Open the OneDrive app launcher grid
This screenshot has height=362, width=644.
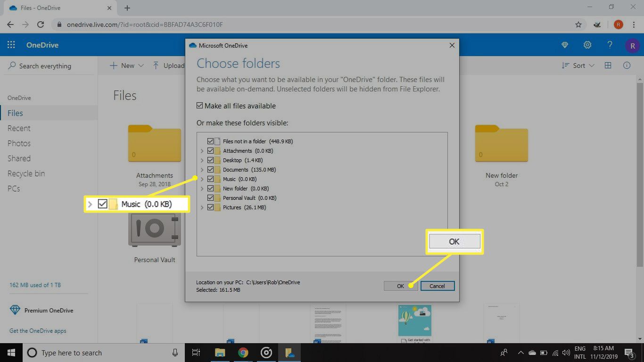(11, 45)
